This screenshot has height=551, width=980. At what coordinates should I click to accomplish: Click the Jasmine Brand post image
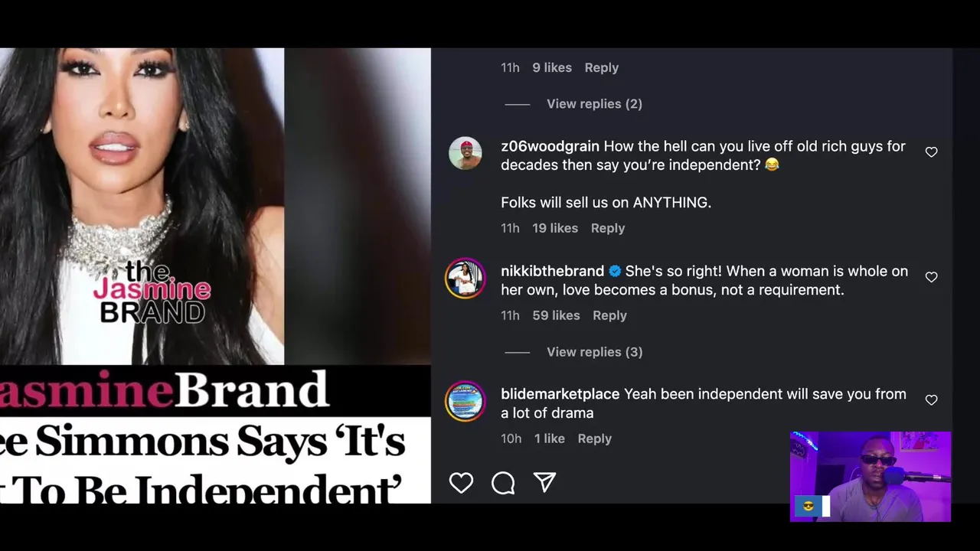215,275
